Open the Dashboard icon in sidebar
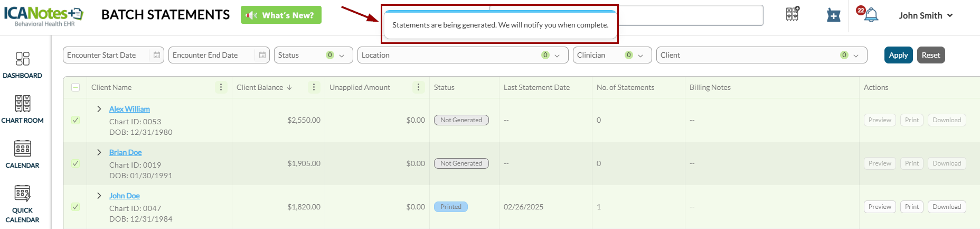 tap(22, 59)
